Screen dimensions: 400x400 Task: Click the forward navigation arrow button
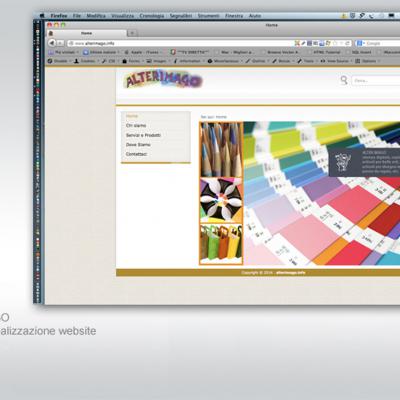click(x=60, y=43)
